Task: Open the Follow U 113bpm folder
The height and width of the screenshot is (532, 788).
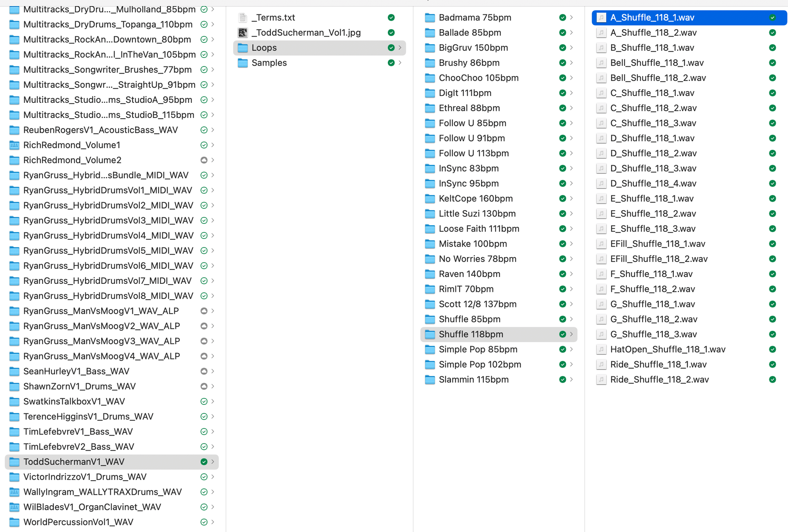Action: [499, 153]
